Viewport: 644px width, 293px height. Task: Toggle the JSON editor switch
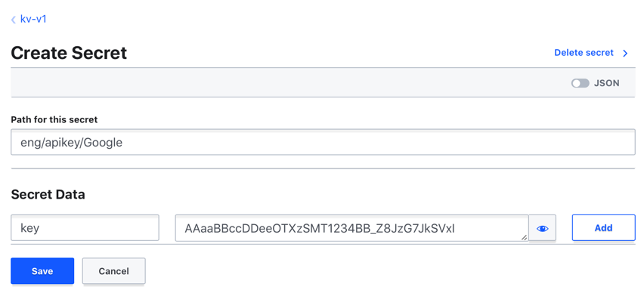pos(580,83)
